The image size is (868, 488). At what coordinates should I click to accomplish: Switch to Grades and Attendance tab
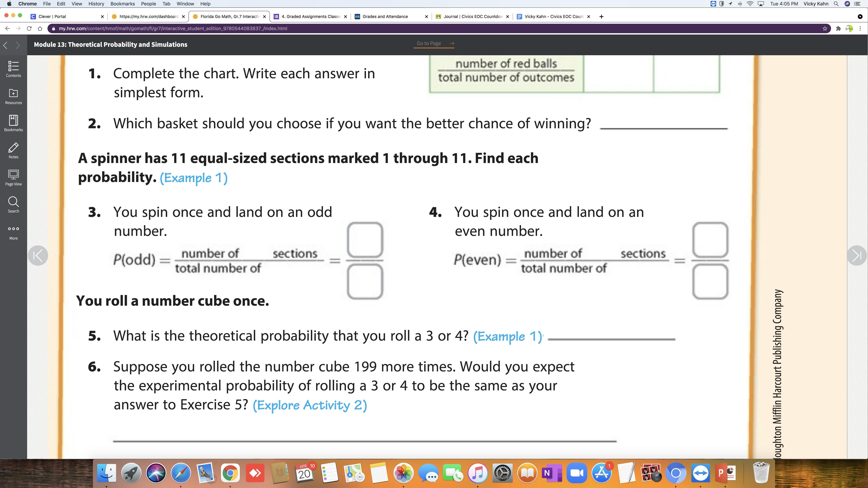385,16
